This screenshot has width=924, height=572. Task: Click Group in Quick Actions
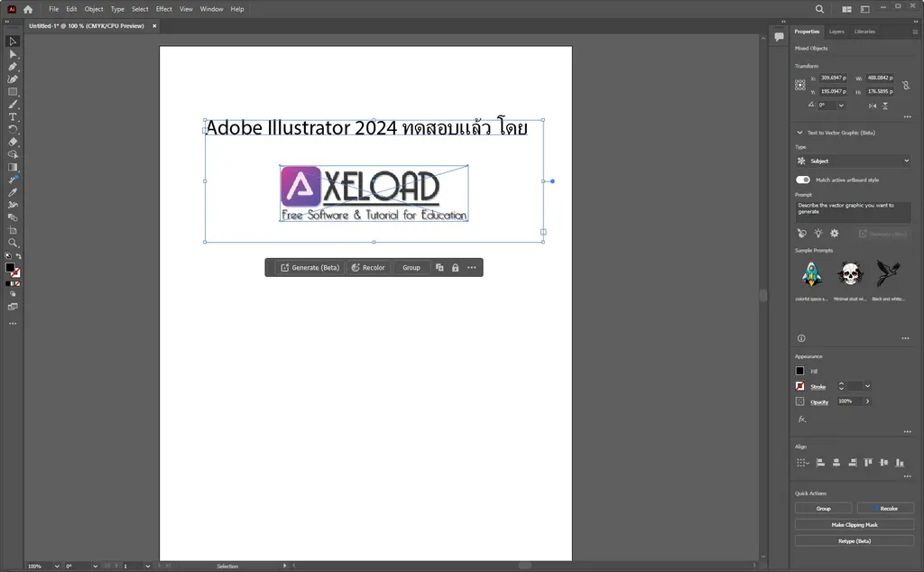point(823,508)
